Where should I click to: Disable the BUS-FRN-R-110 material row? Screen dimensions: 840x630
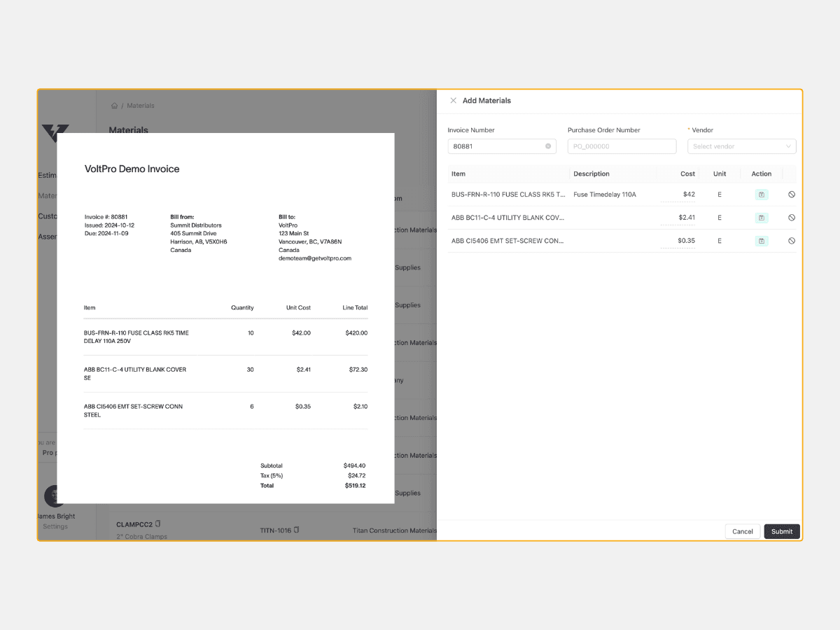coord(792,194)
